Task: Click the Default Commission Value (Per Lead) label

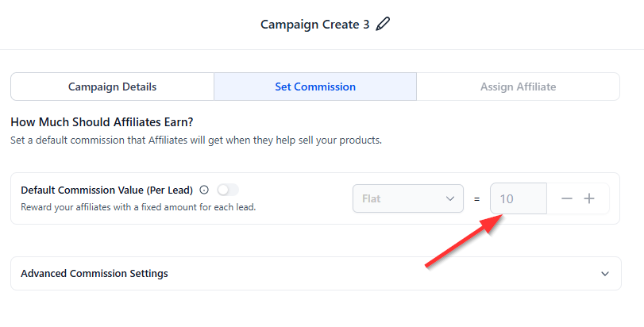Action: click(107, 190)
